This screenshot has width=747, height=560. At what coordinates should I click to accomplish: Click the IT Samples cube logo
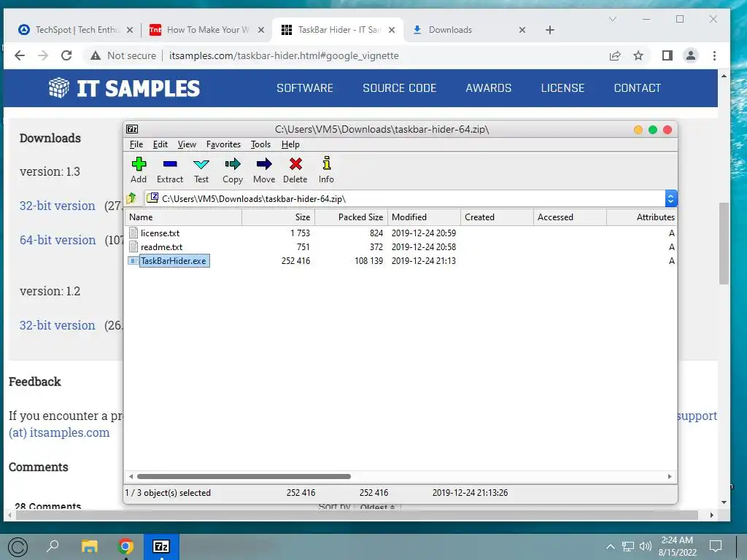58,87
